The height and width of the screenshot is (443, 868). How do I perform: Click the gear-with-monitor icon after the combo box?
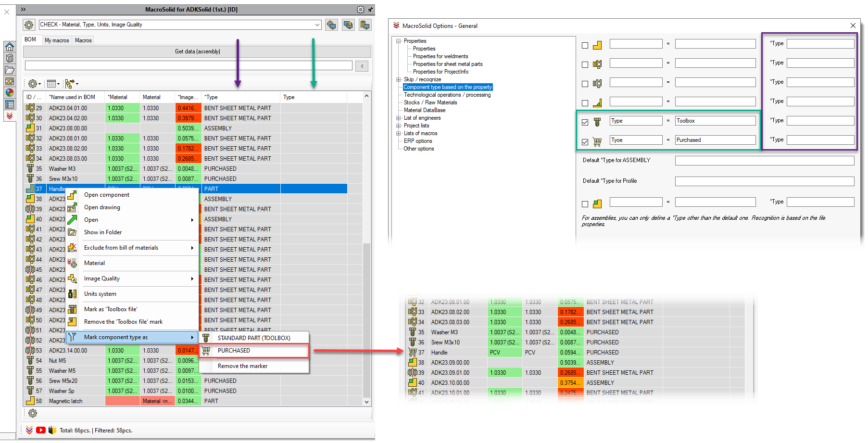331,25
